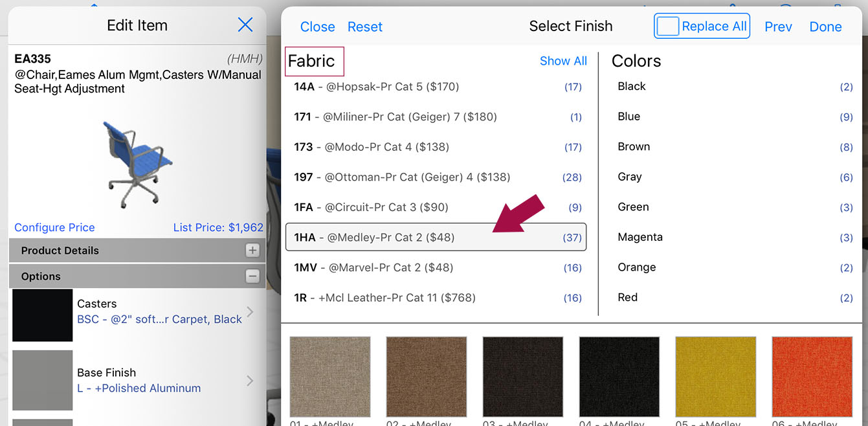Click List Price: $1,962 link
The image size is (868, 426).
pos(218,227)
